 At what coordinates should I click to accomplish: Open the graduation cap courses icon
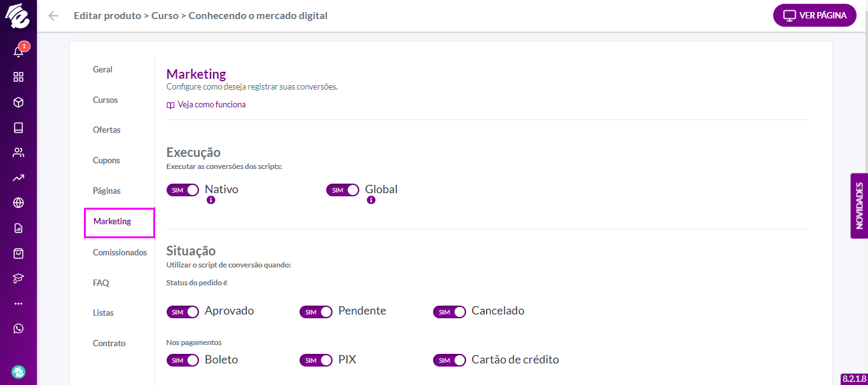(18, 278)
